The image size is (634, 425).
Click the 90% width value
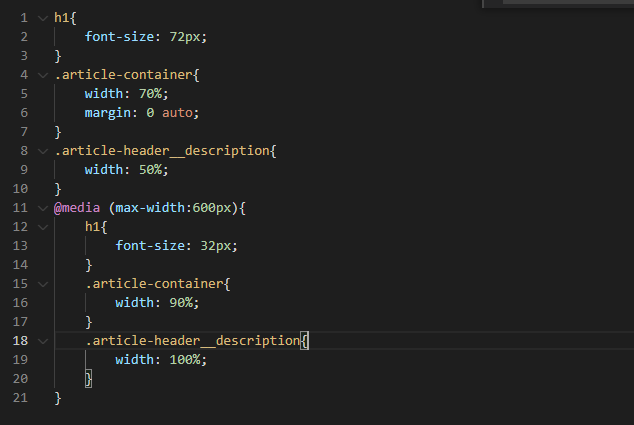pos(181,303)
